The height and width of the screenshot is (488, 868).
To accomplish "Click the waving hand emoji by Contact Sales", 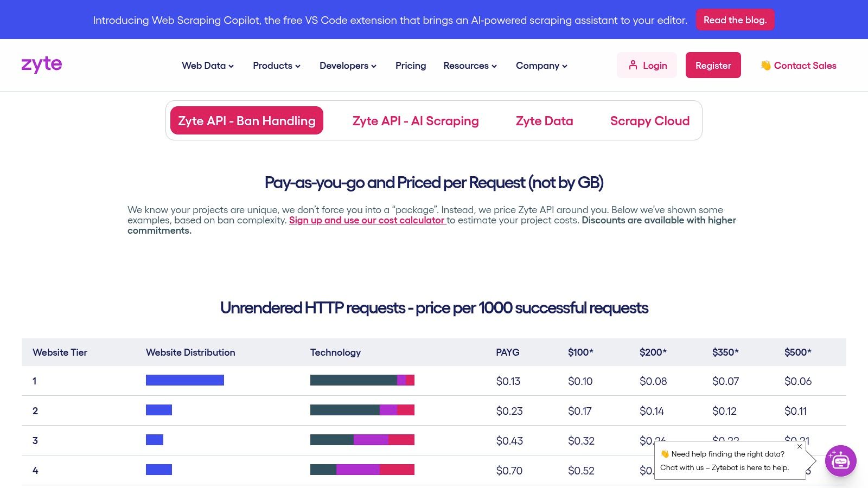I will pos(765,65).
